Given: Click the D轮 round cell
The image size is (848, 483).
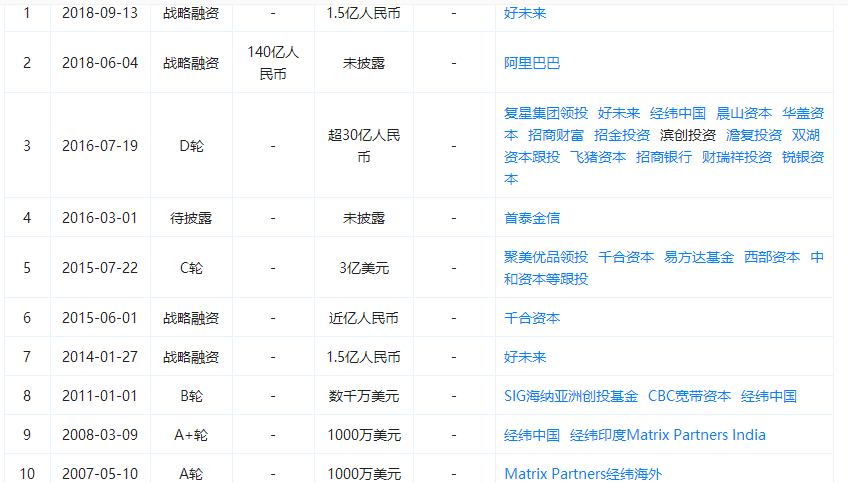Looking at the screenshot, I should [x=191, y=145].
